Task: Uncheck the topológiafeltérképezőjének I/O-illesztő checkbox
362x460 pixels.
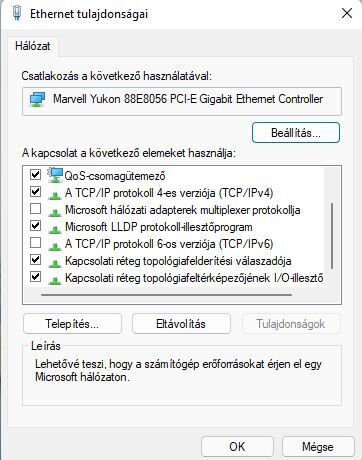Action: pyautogui.click(x=35, y=277)
